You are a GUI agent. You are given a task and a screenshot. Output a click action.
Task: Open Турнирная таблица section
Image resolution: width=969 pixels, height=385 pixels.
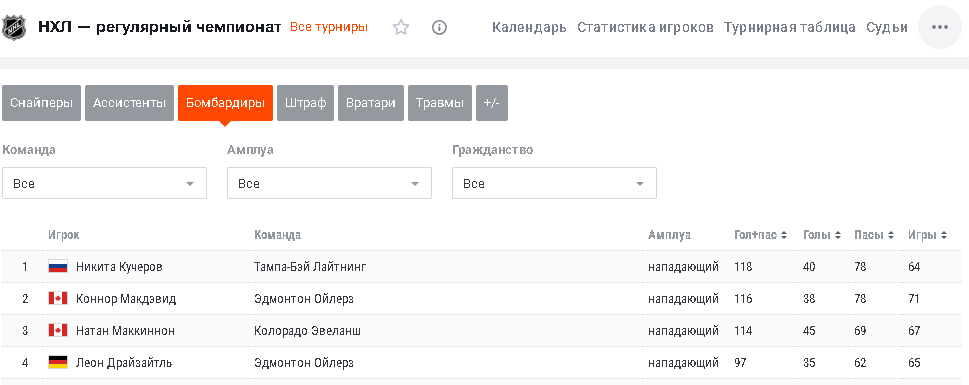pyautogui.click(x=790, y=27)
